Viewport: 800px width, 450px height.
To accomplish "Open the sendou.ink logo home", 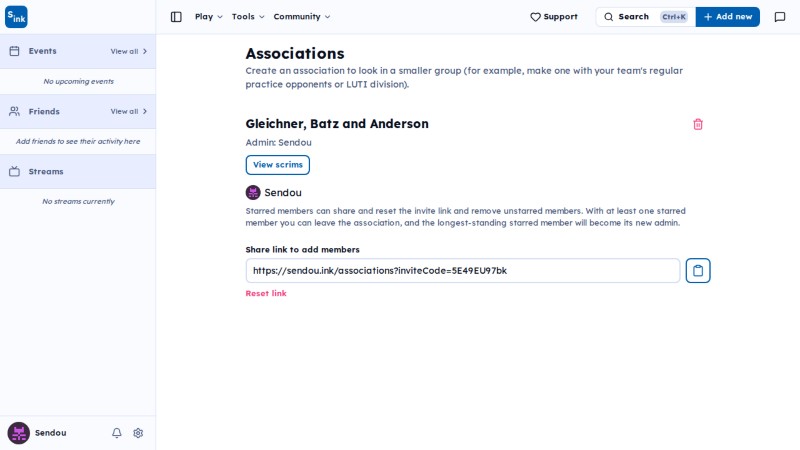I will pos(16,17).
